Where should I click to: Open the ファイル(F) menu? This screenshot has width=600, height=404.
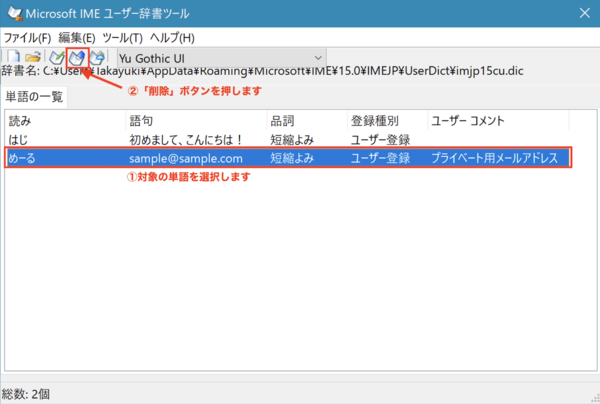click(x=27, y=38)
